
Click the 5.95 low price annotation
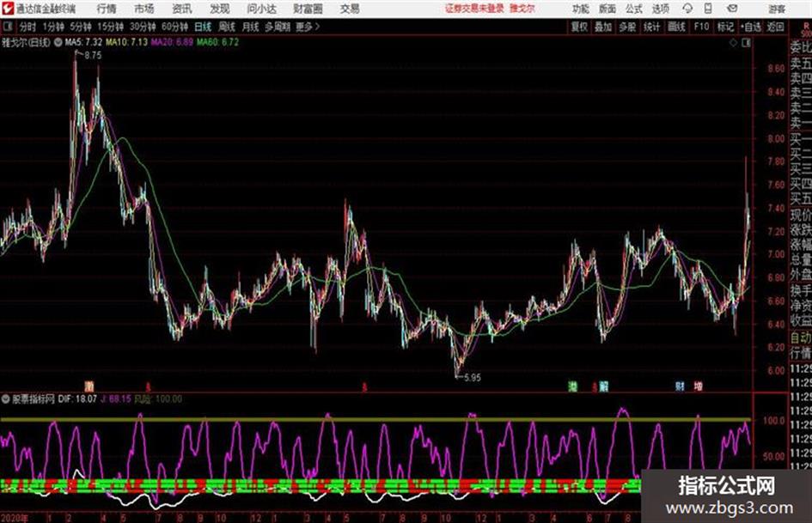(472, 378)
